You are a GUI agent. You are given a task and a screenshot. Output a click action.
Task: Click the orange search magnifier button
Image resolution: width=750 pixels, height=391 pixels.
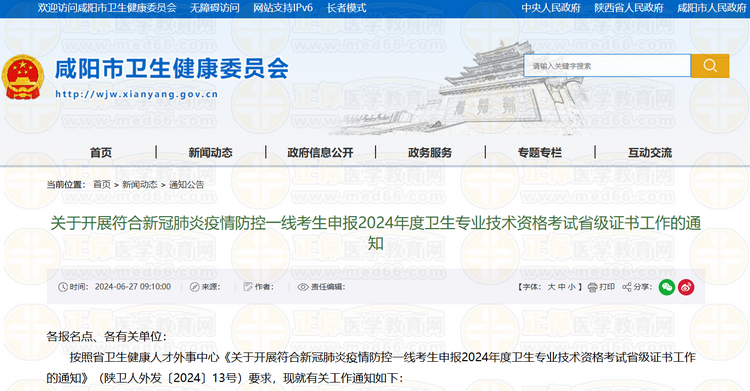coord(710,66)
